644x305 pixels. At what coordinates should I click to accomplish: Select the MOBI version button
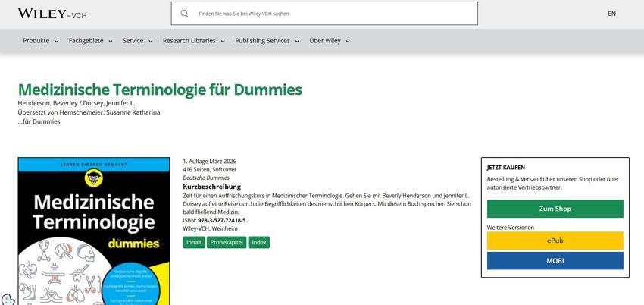click(555, 260)
